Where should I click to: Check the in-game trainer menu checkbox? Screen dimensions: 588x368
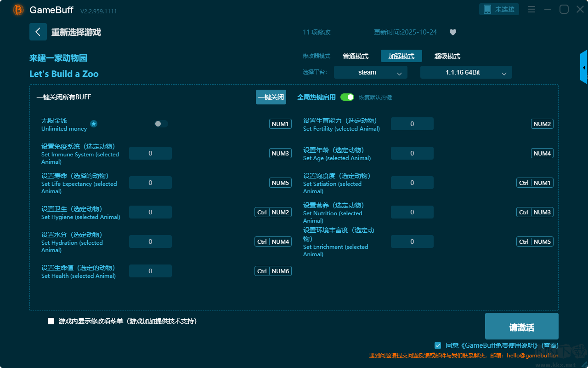point(51,321)
